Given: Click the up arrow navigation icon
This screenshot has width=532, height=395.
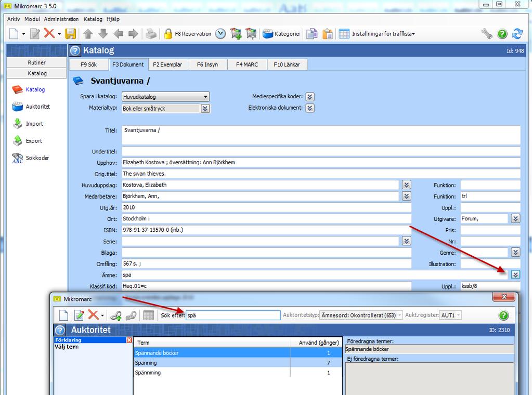Looking at the screenshot, I should click(x=88, y=34).
